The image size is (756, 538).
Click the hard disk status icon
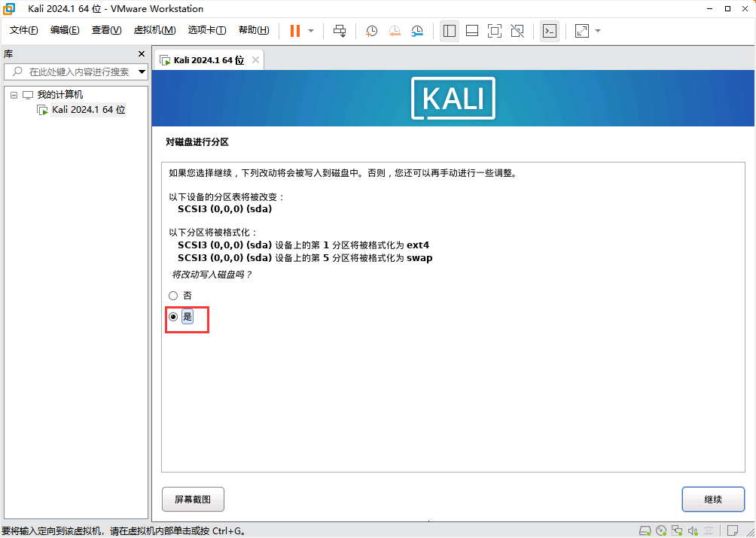645,530
